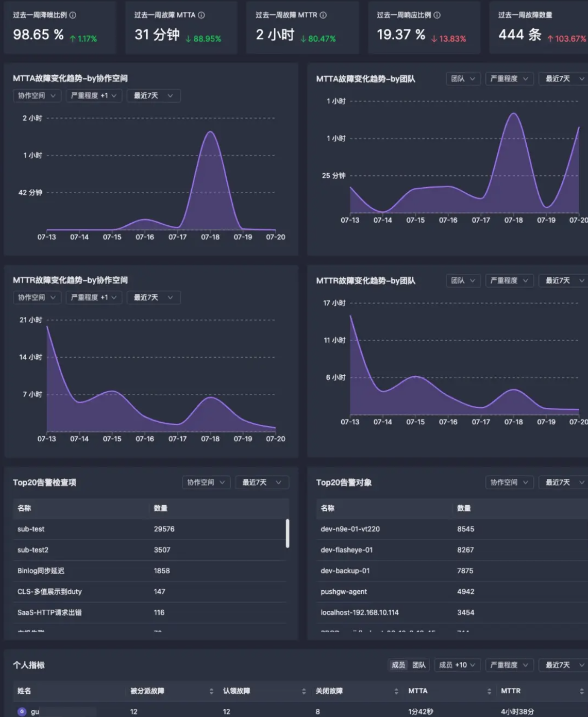Open 最近7天 dropdown in 个人指标
This screenshot has width=588, height=717.
tap(564, 665)
